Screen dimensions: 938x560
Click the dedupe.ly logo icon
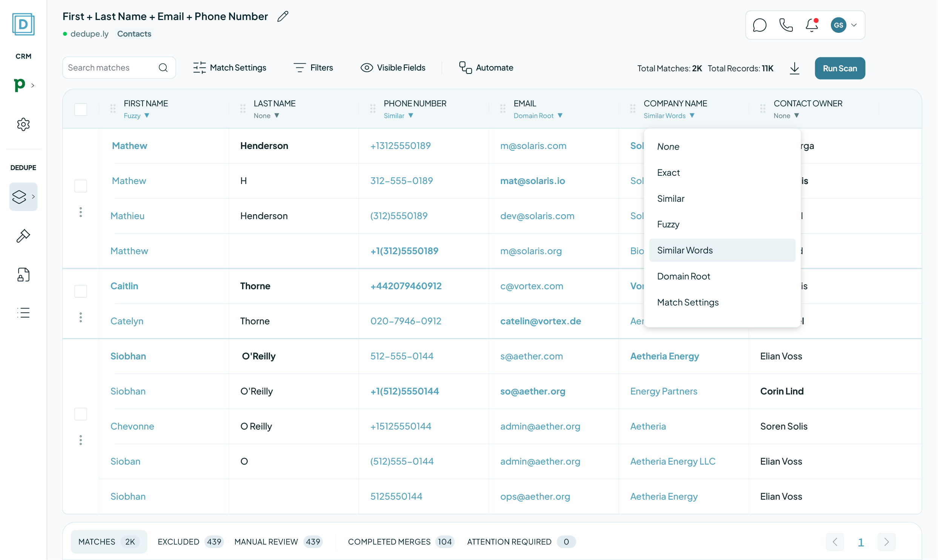(23, 25)
